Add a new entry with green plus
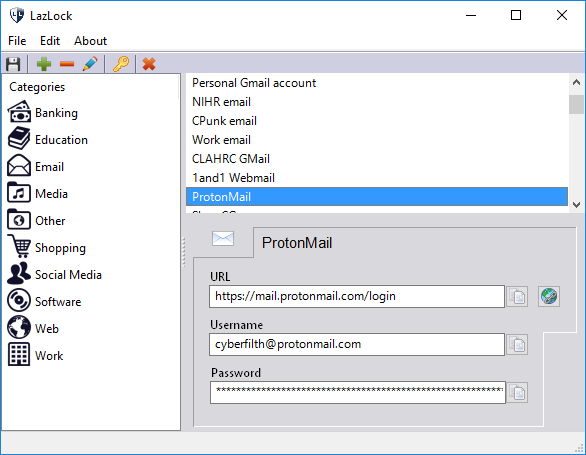The image size is (586, 455). tap(44, 64)
